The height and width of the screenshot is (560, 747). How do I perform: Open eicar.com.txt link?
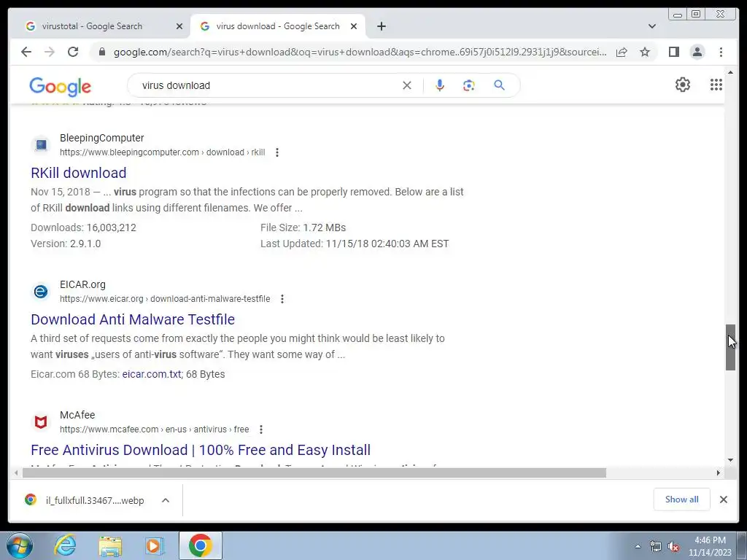coord(152,374)
